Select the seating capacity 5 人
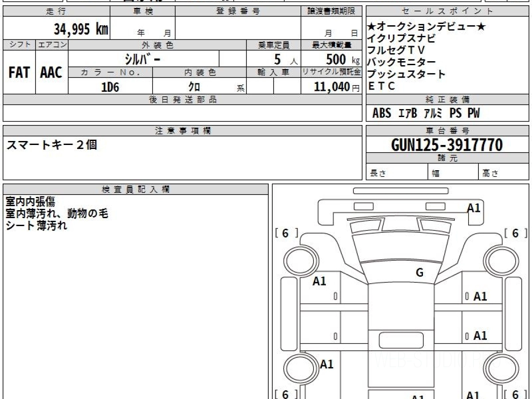The image size is (532, 399). tap(286, 59)
